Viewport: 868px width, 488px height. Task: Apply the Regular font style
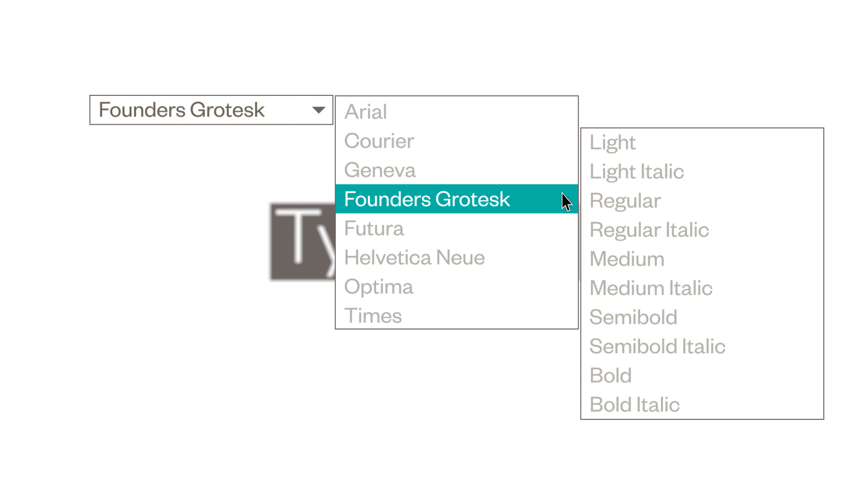coord(702,201)
